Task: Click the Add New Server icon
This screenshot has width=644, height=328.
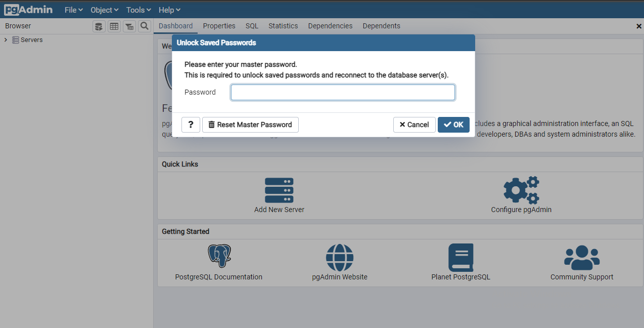Action: click(279, 190)
